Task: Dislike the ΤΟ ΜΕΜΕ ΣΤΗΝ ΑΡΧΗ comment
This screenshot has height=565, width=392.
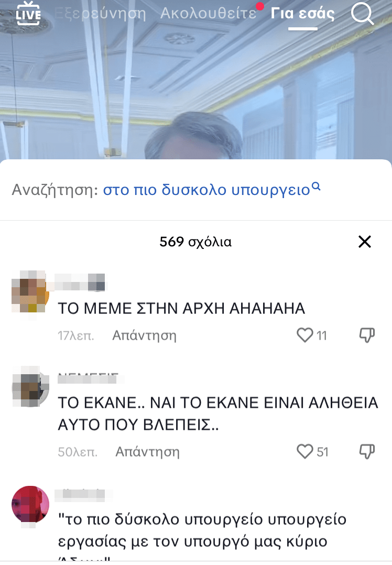Action: 367,335
